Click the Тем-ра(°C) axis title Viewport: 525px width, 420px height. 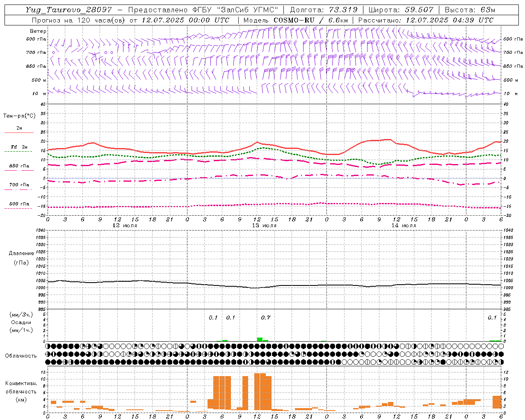click(19, 116)
